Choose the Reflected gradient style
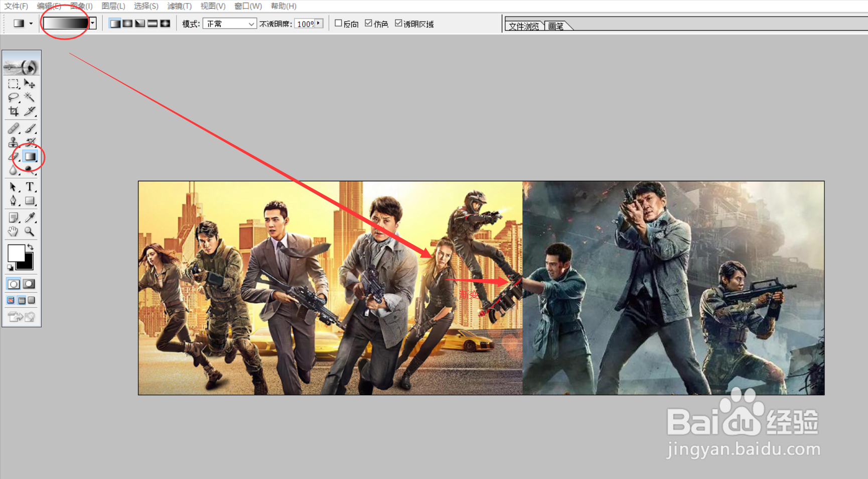Screen dimensions: 868x479 point(153,24)
